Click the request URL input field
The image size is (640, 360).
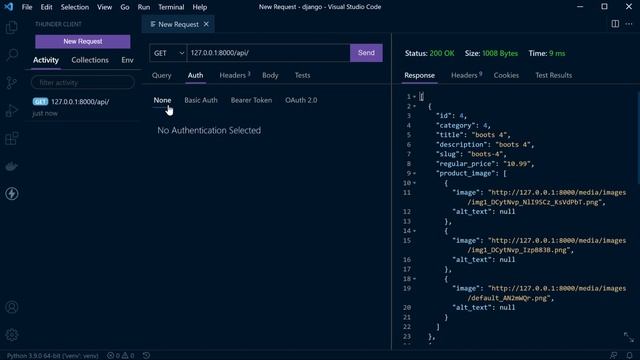click(x=269, y=53)
